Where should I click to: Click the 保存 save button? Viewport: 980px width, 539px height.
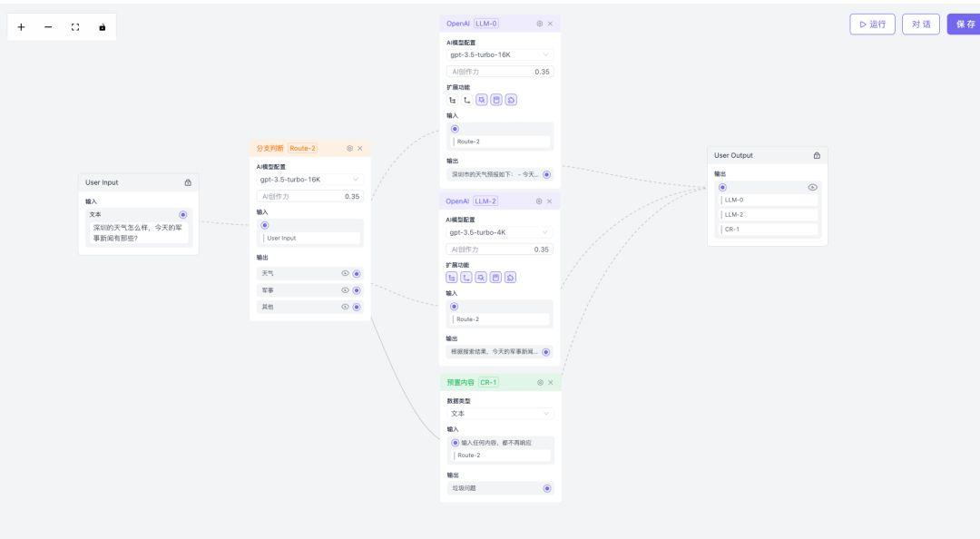964,24
